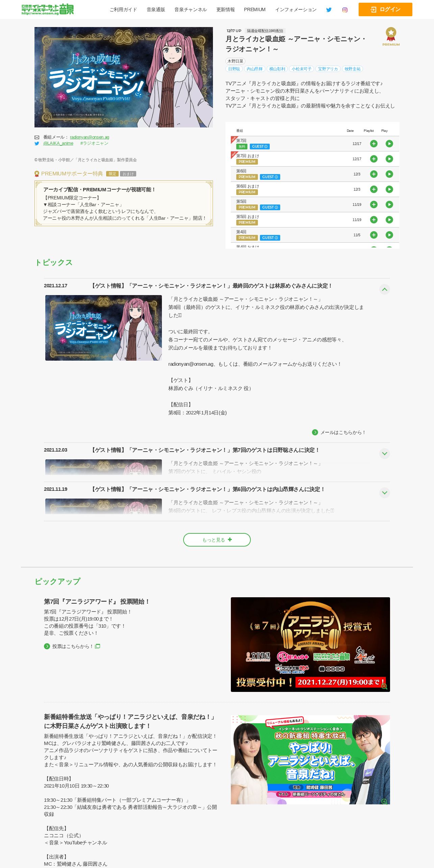
Task: Open 音泉通販 menu item
Action: coord(156,9)
